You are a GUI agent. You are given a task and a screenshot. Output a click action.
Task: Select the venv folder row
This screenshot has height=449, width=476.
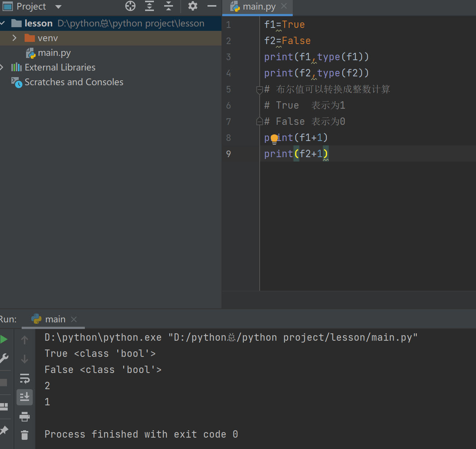111,38
